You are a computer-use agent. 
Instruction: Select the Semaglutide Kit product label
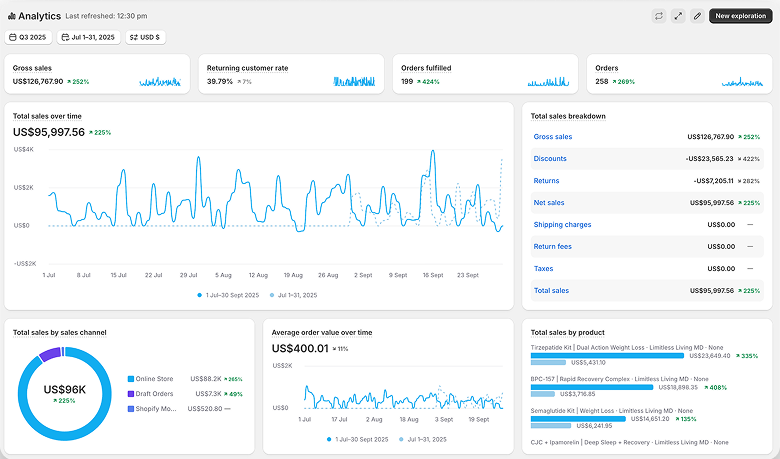pos(612,411)
